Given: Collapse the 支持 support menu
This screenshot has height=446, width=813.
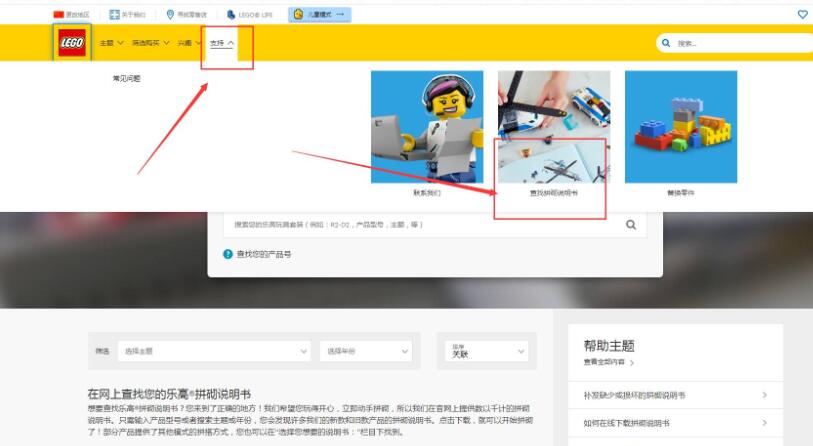Looking at the screenshot, I should tap(222, 43).
